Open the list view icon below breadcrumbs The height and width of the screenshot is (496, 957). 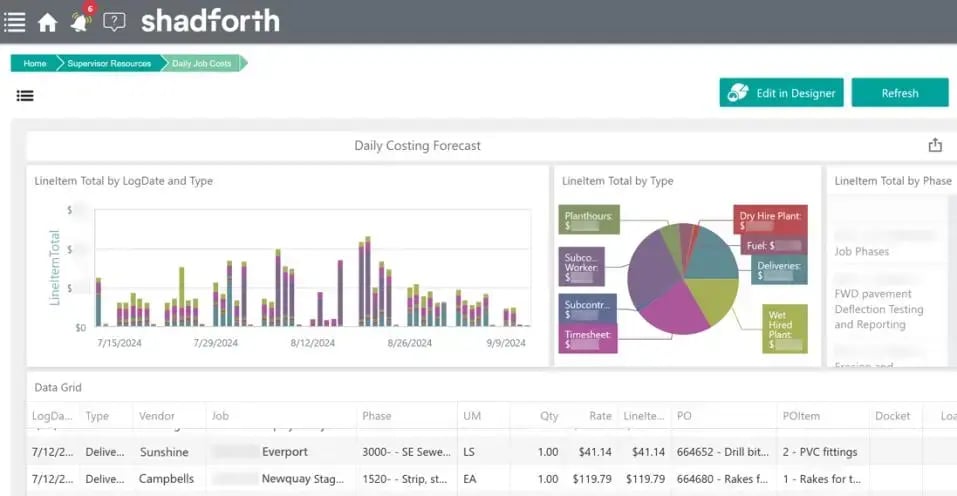pos(25,96)
